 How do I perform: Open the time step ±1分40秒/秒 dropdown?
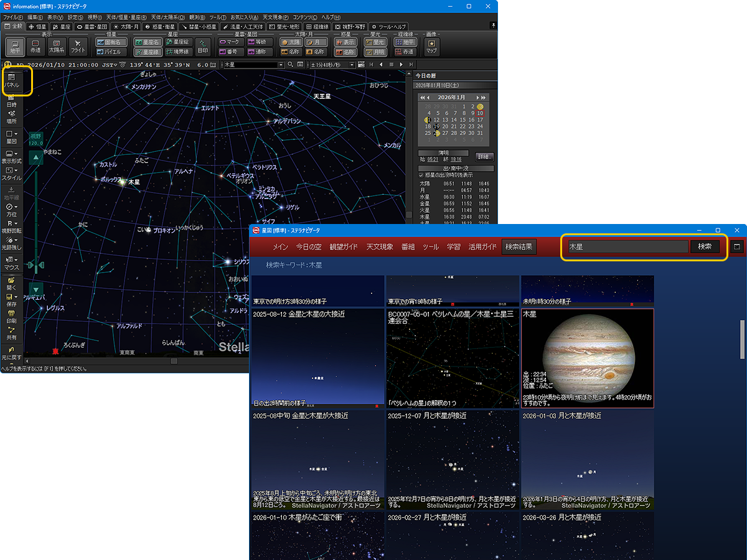[352, 65]
